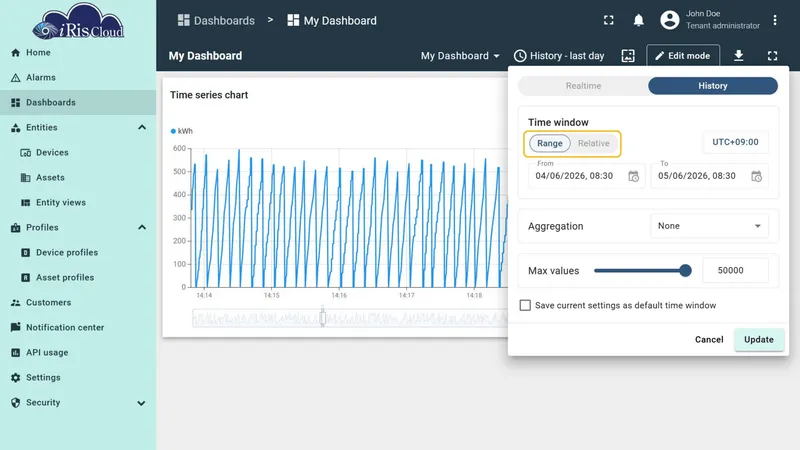Click the Security shield icon
This screenshot has width=800, height=450.
(15, 403)
